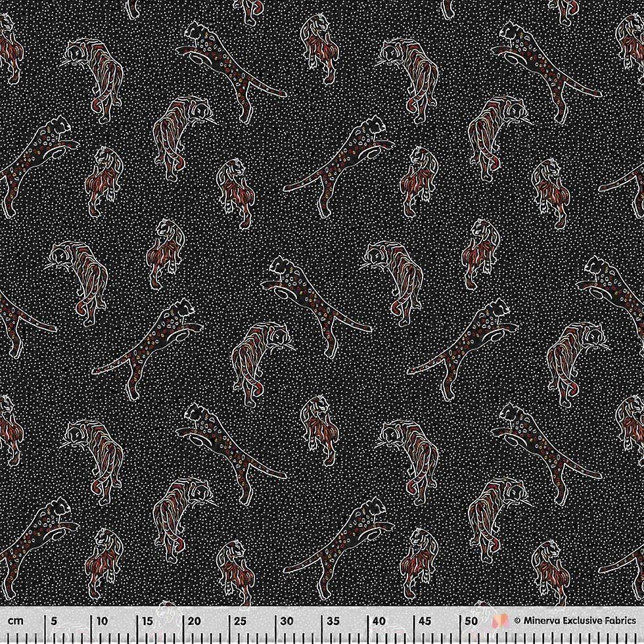The width and height of the screenshot is (644, 644).
Task: Click the "20" mark on the ruler
Action: tap(195, 620)
